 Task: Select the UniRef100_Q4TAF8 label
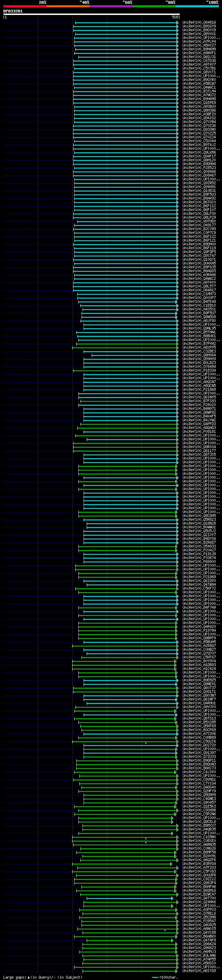(x=199, y=940)
